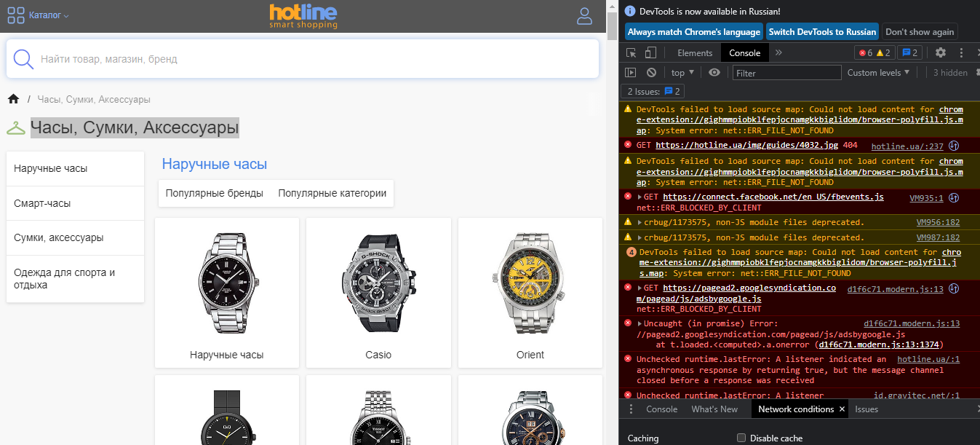The image size is (980, 445).
Task: Click the Casio watch card
Action: pyautogui.click(x=378, y=293)
